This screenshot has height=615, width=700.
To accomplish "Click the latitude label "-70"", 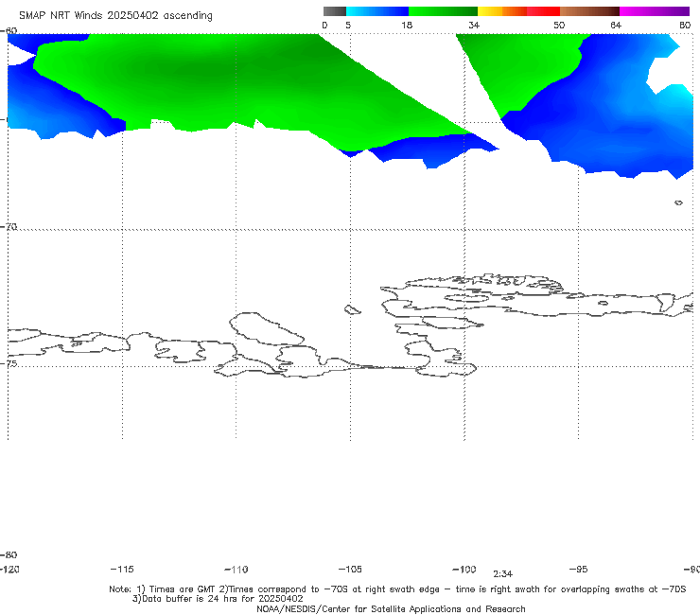I will pos(9,227).
